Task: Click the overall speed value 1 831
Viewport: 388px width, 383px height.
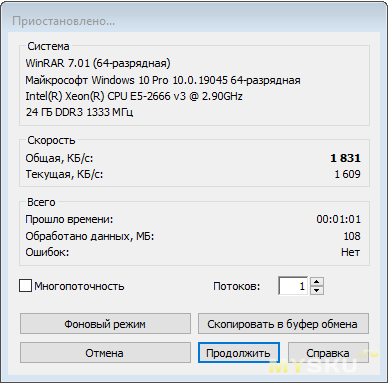Action: (345, 158)
